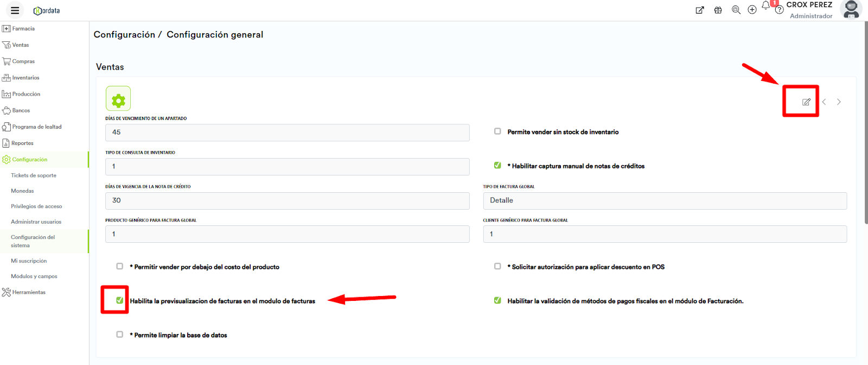Screen dimensions: 868x365
Task: Go to previous section with left chevron
Action: tap(824, 102)
